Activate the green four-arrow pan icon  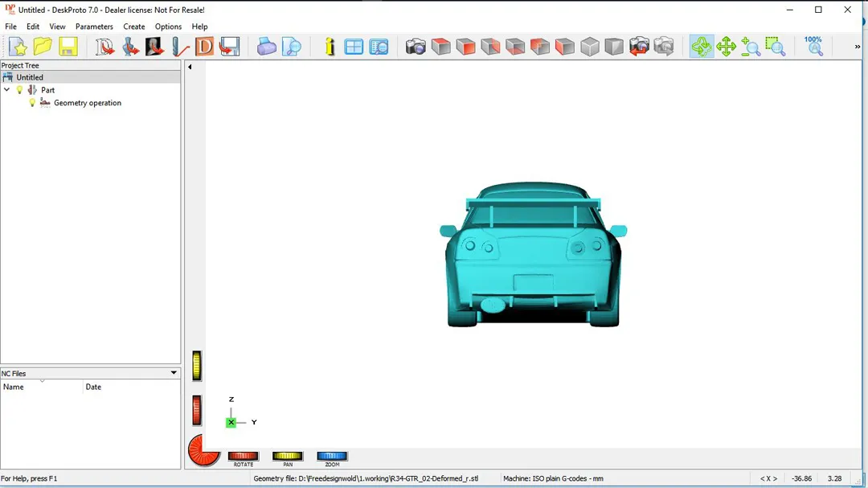point(726,47)
